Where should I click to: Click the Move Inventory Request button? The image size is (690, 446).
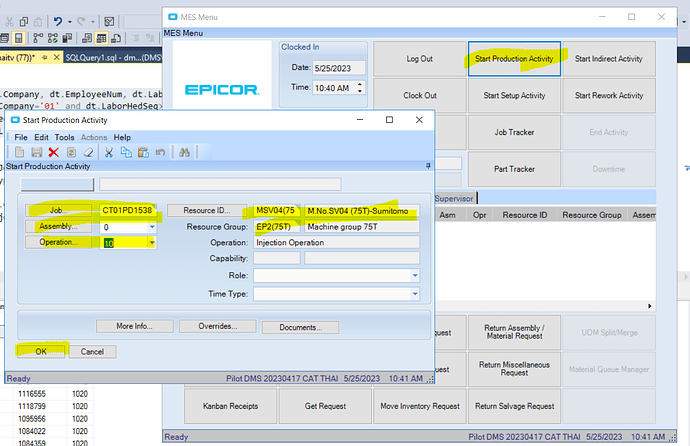point(420,406)
